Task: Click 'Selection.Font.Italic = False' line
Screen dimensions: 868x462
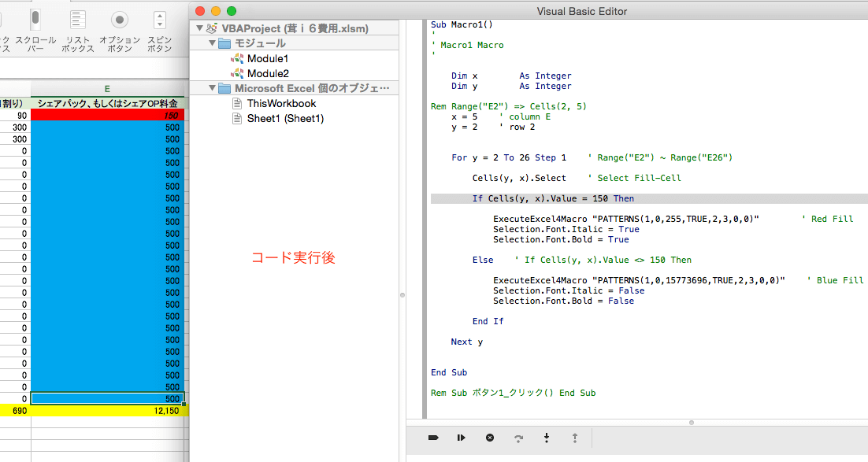Action: (569, 290)
